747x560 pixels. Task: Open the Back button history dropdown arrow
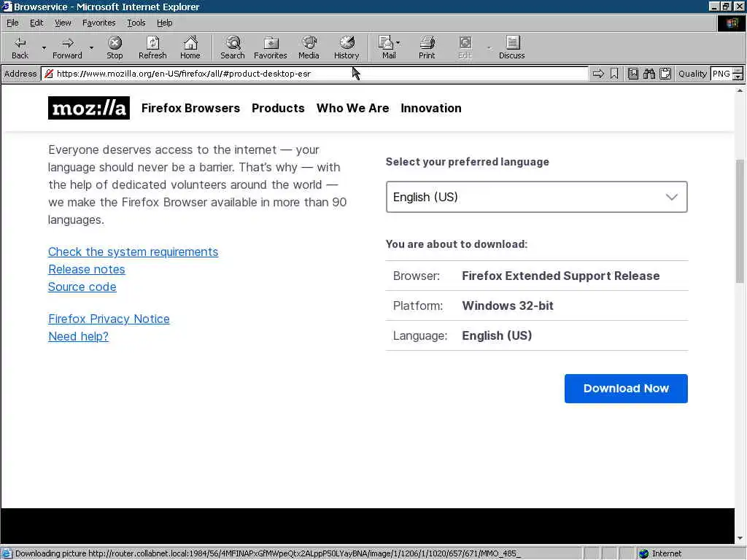(44, 47)
